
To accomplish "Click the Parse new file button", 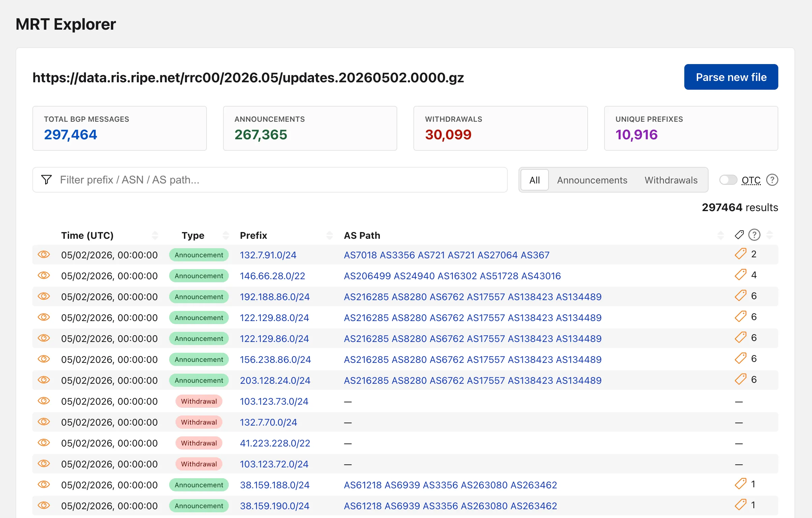I will [731, 77].
